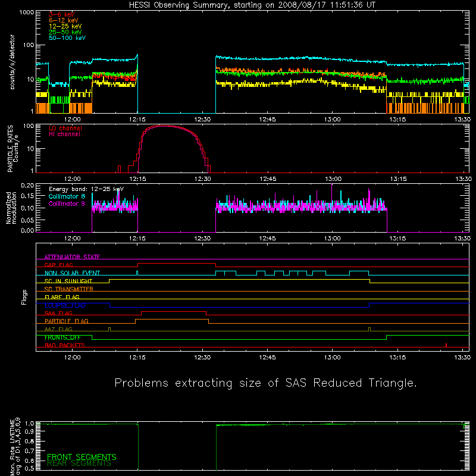Click the Flags axis title
The image size is (476, 476).
click(x=24, y=297)
